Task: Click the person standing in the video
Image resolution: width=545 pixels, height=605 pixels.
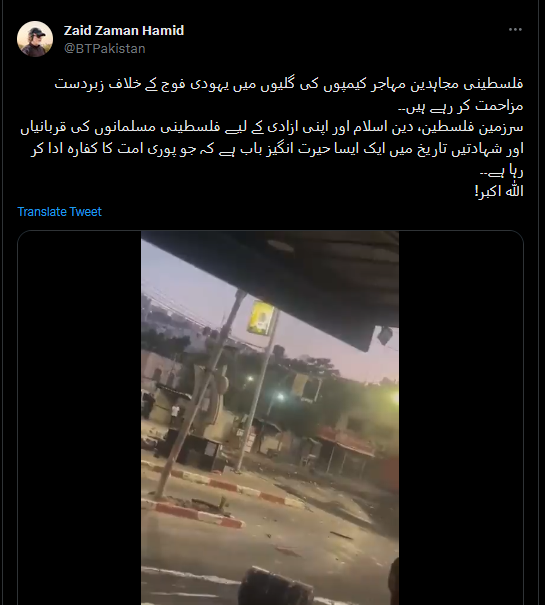Action: coord(175,415)
